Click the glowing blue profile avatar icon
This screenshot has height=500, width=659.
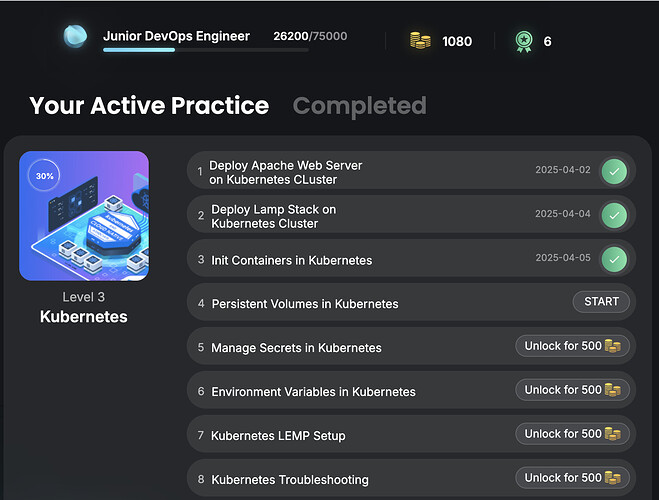click(x=75, y=38)
